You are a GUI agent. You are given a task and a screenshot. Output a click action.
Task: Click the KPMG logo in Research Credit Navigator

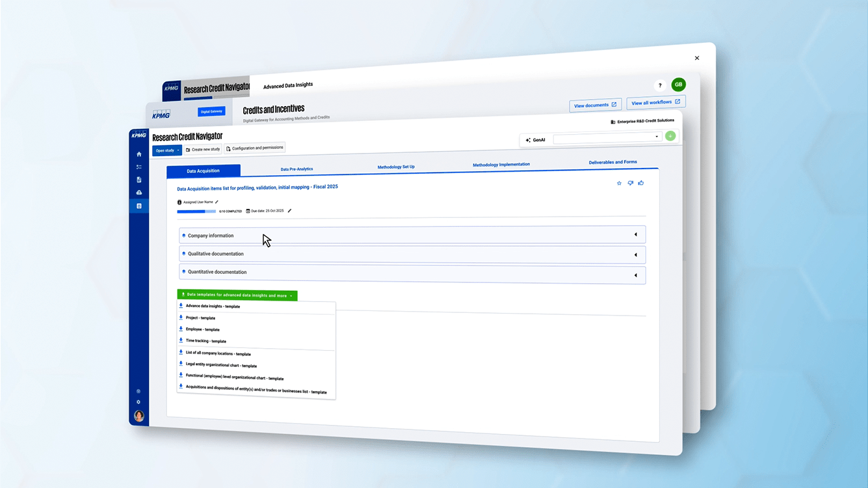[138, 135]
